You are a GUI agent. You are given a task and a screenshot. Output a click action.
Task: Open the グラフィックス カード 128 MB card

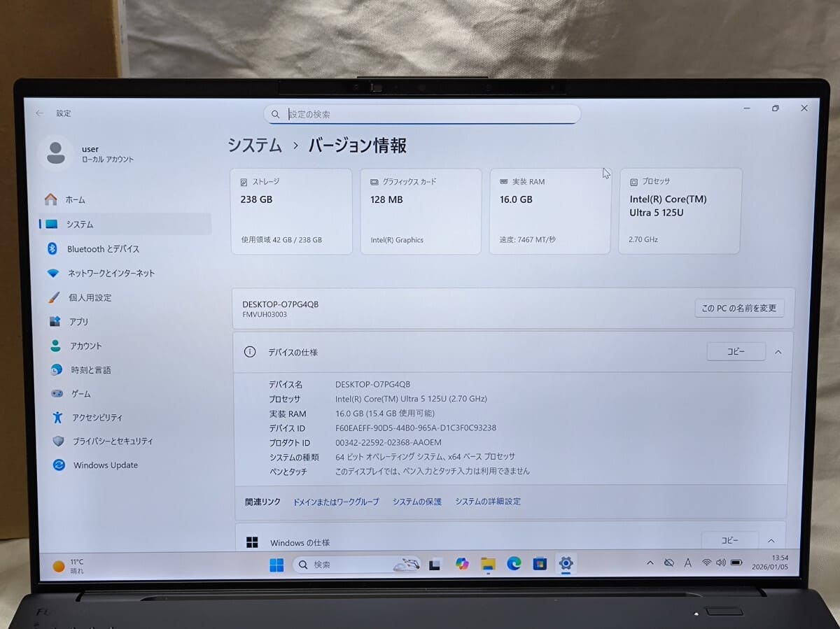[x=421, y=211]
